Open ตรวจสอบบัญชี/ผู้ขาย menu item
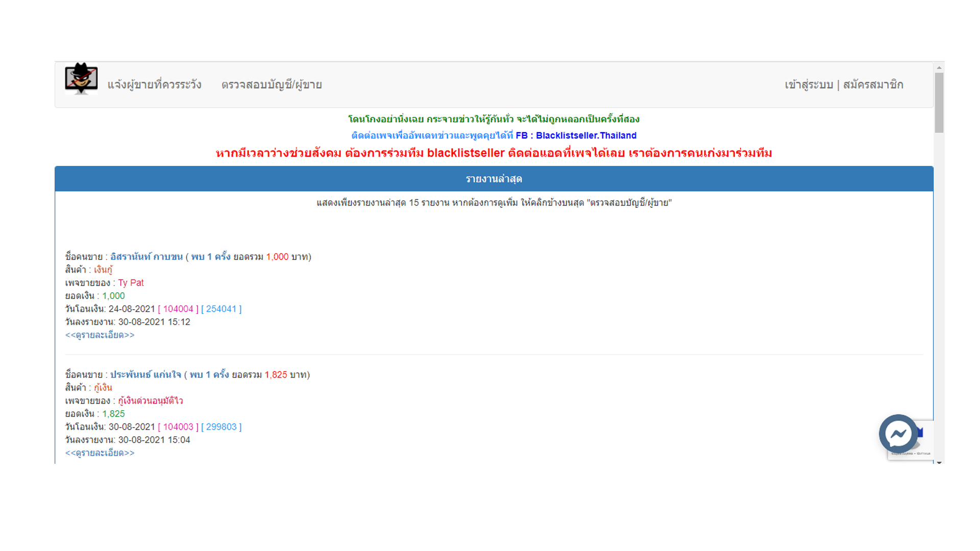 [x=272, y=85]
